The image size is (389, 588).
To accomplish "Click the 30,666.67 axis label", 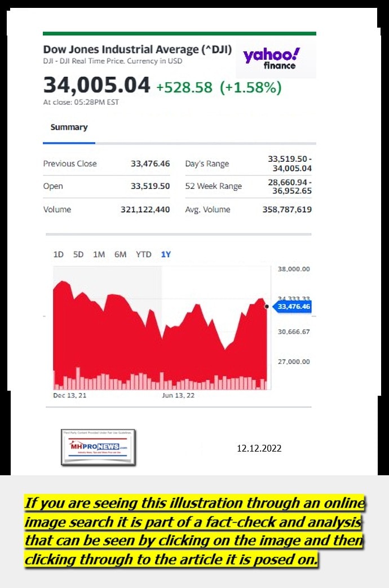I will point(294,331).
